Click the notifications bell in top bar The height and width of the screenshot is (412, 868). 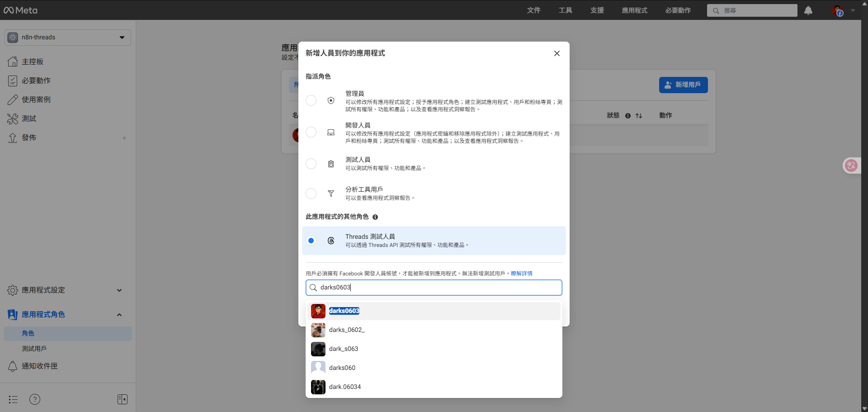click(808, 10)
